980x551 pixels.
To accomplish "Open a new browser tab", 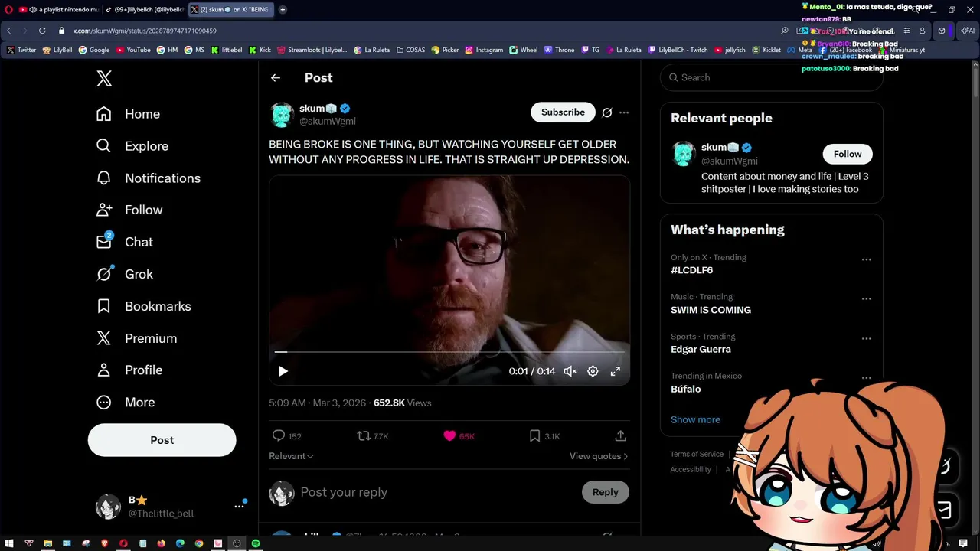I will point(283,10).
